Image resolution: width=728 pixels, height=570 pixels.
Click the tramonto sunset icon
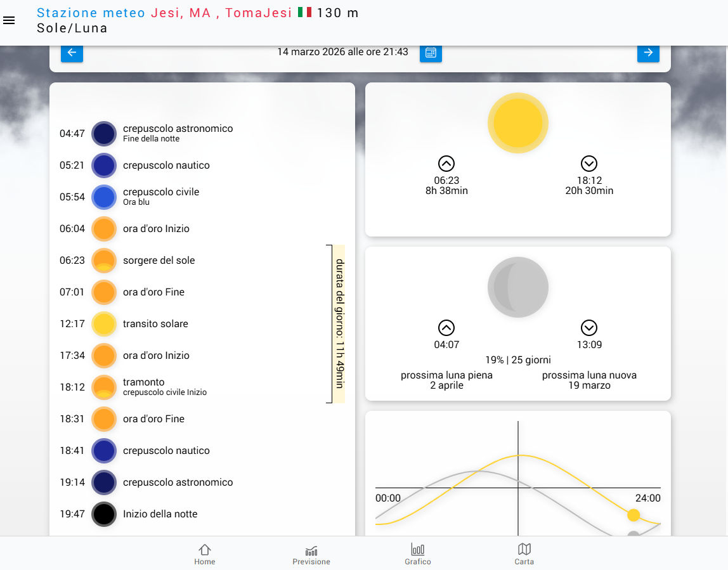click(x=104, y=387)
